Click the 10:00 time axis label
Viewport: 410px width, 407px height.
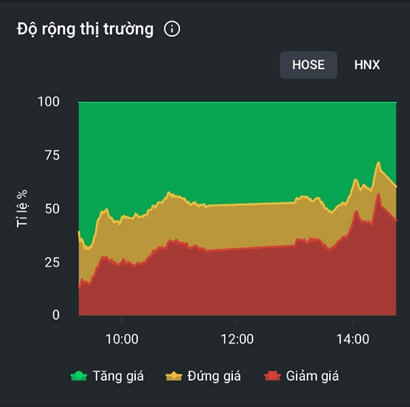(x=122, y=339)
